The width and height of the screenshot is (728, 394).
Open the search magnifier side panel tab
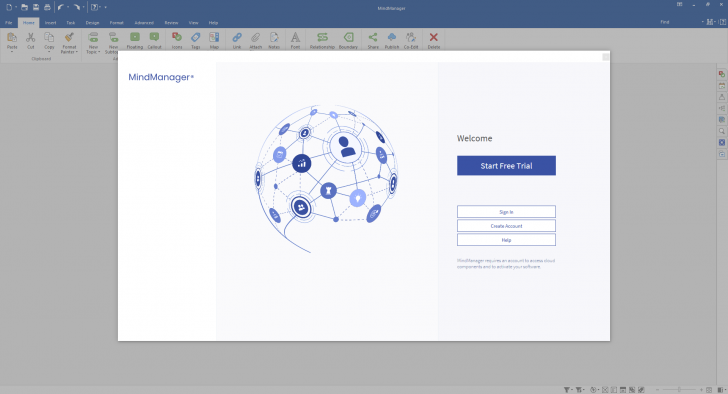[x=722, y=131]
